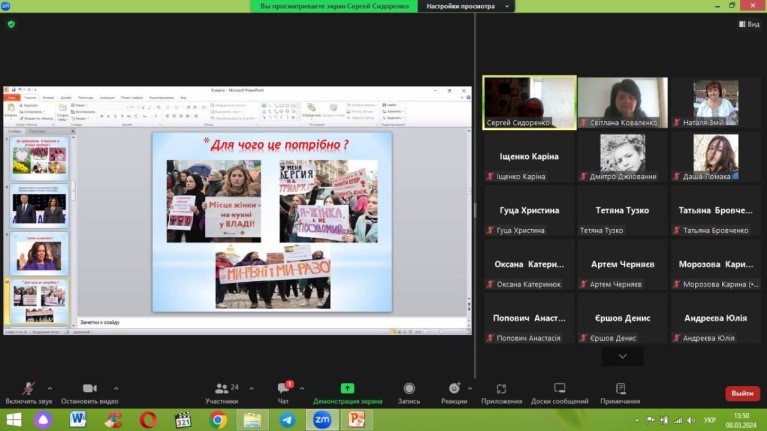This screenshot has width=767, height=431.
Task: Select Артем Черняєв participant tile
Action: pos(622,264)
